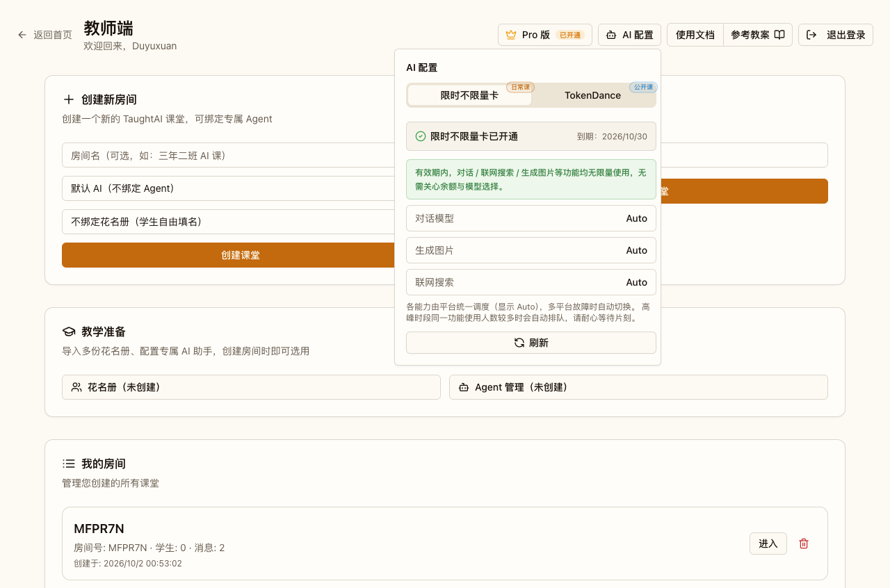The width and height of the screenshot is (890, 588).
Task: Click the people icon in 花名册 button
Action: 76,387
